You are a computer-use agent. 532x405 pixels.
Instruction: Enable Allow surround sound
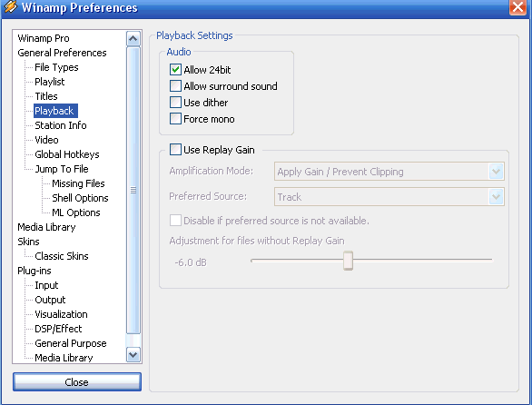175,86
